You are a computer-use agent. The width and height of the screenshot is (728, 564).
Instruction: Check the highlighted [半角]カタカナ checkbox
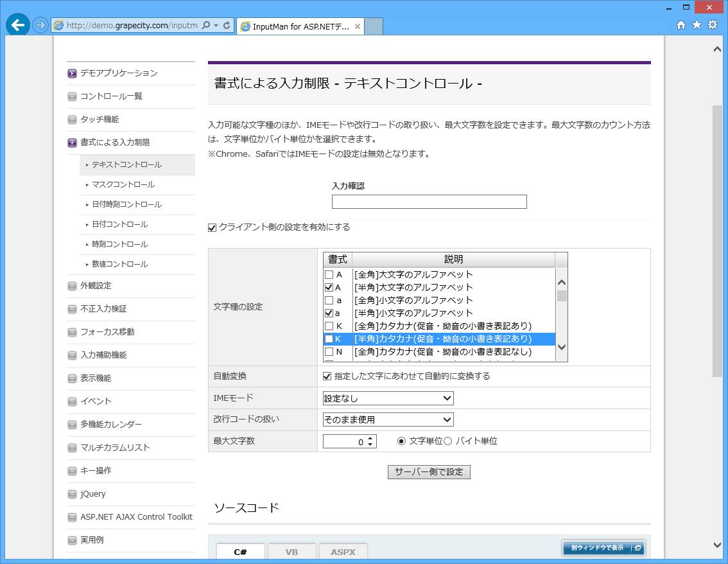[x=329, y=339]
